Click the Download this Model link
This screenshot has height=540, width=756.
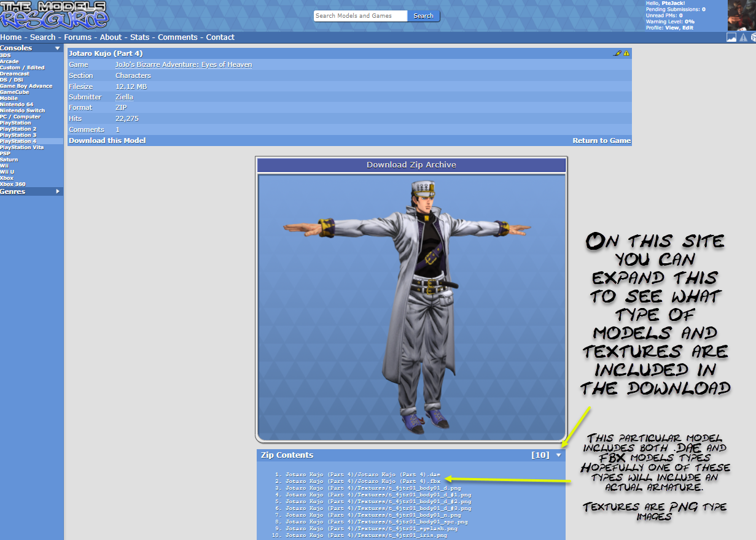[x=107, y=141]
